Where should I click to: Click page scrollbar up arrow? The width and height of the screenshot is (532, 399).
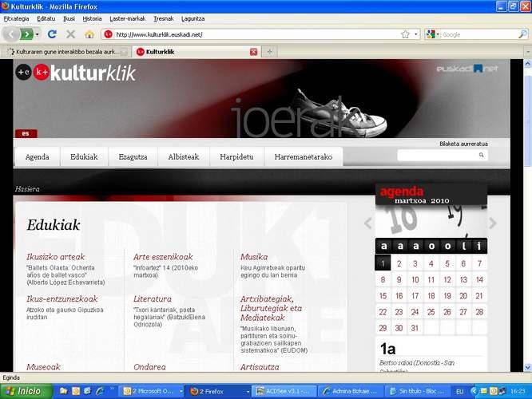tap(527, 63)
